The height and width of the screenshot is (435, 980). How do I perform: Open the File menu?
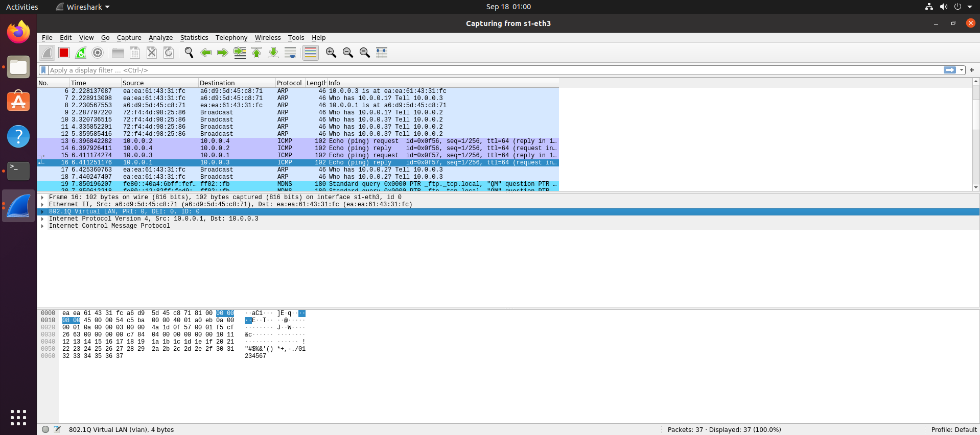[x=47, y=38]
